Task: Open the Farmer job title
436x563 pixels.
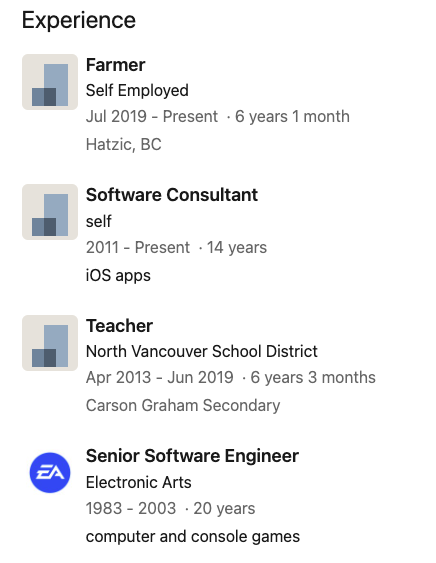Action: (x=115, y=65)
